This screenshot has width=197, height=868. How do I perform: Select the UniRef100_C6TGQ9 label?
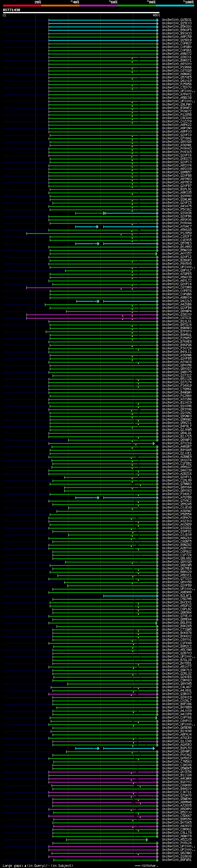click(176, 71)
